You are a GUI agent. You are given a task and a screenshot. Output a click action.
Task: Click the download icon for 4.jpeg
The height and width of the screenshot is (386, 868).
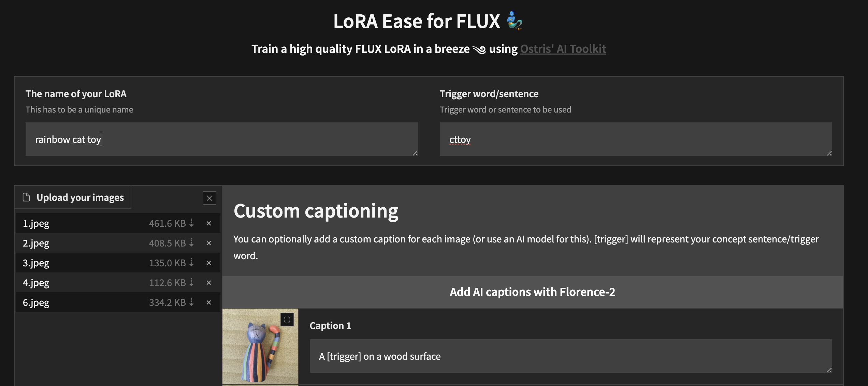coord(191,282)
